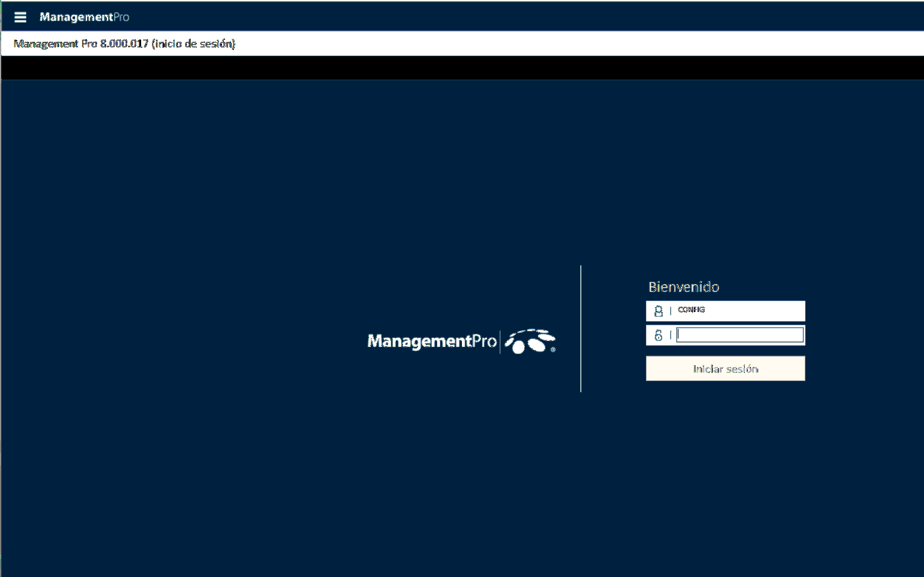
Task: Click the small separator bar after the padlock
Action: click(x=670, y=336)
